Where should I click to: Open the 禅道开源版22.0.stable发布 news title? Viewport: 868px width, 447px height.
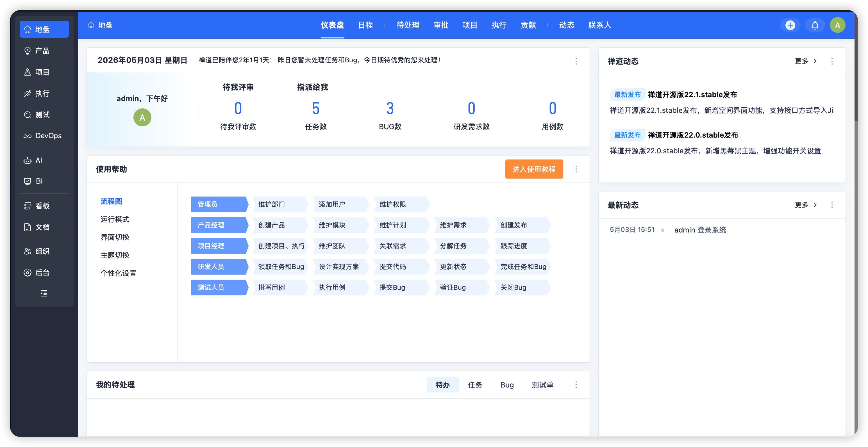click(693, 135)
